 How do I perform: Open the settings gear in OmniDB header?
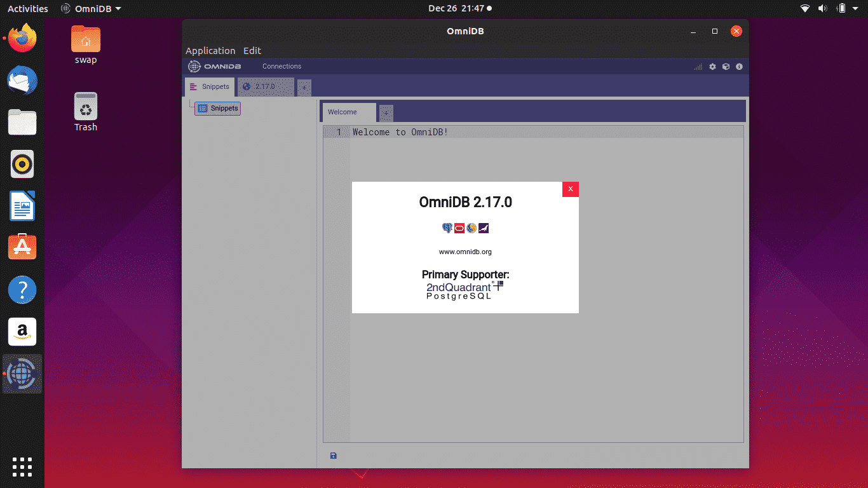[712, 67]
